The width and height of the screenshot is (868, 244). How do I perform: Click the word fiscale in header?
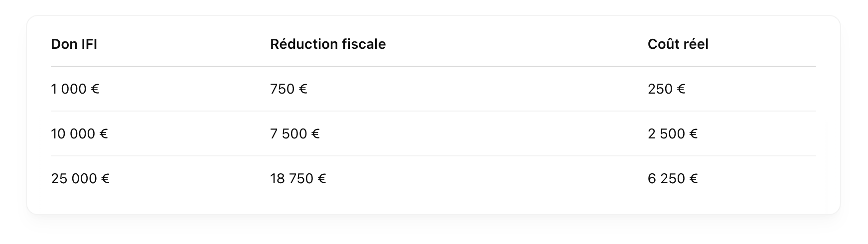[364, 44]
